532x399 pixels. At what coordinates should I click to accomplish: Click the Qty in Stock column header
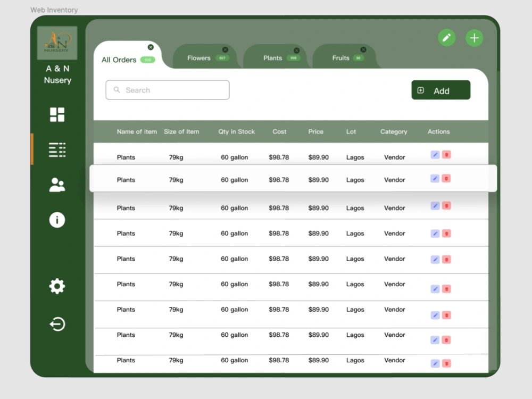coord(237,131)
